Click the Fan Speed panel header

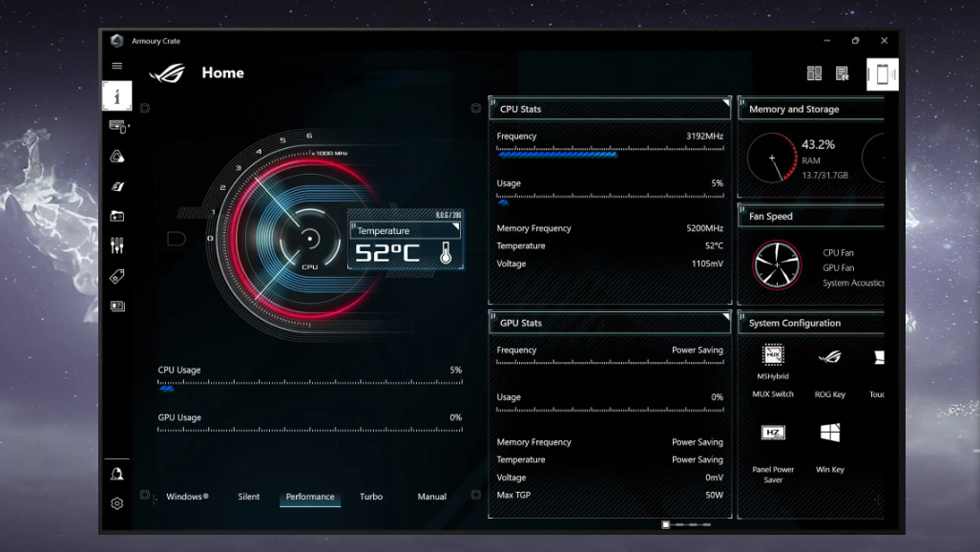[x=811, y=216]
